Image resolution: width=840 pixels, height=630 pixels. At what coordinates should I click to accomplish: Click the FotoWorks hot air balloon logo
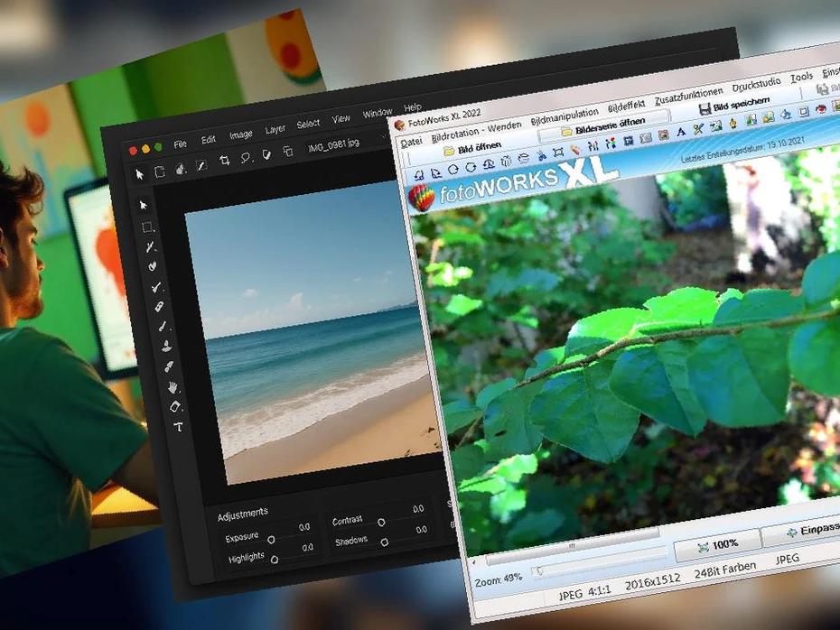421,197
